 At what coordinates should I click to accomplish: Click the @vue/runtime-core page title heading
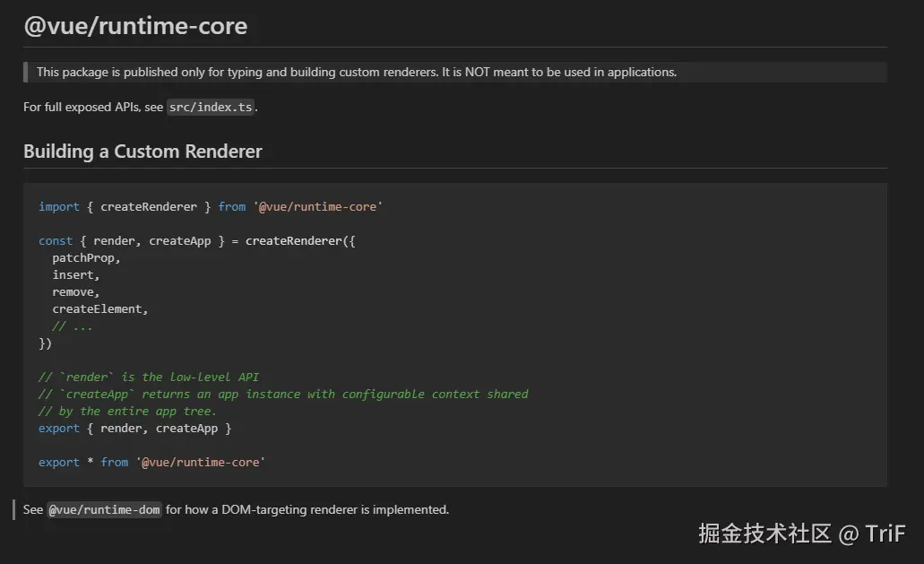tap(135, 26)
